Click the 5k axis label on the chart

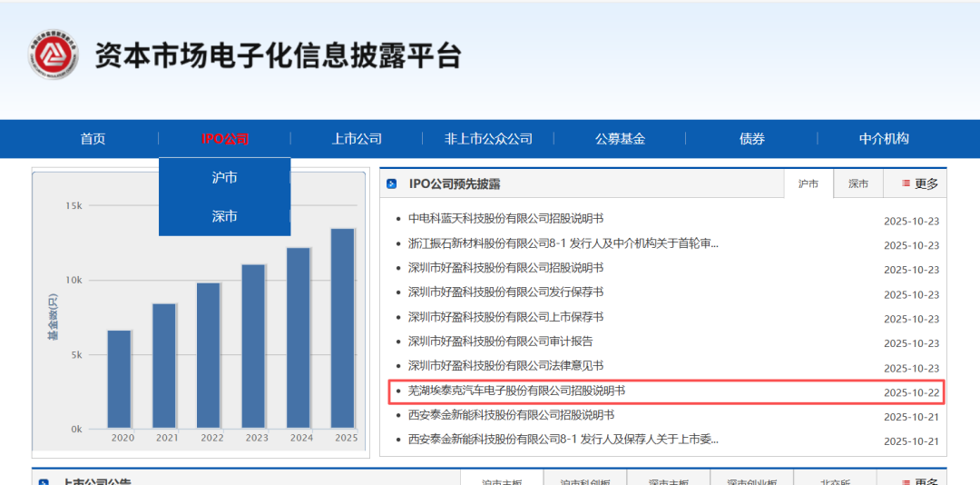[x=76, y=355]
